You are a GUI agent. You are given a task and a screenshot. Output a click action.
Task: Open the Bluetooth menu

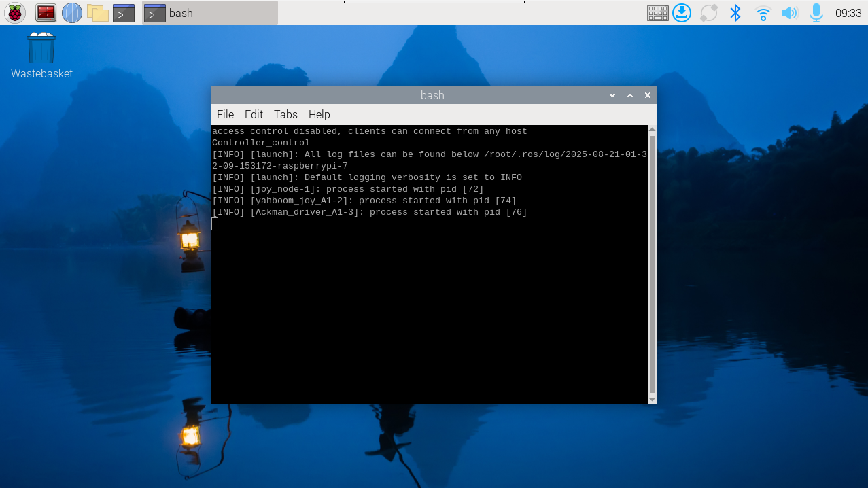click(735, 13)
